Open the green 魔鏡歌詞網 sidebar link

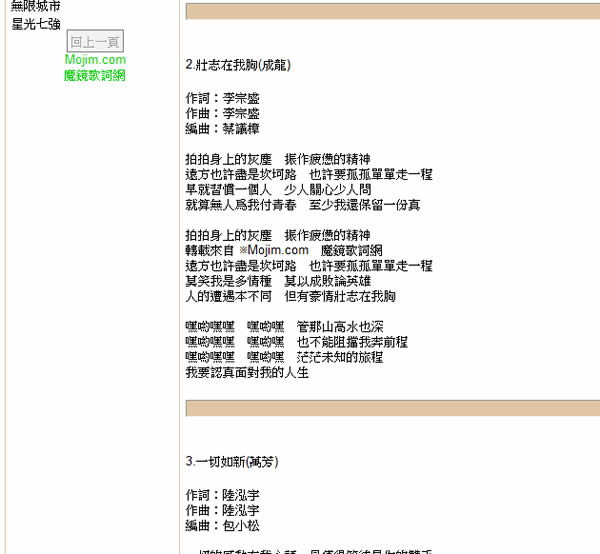click(95, 75)
